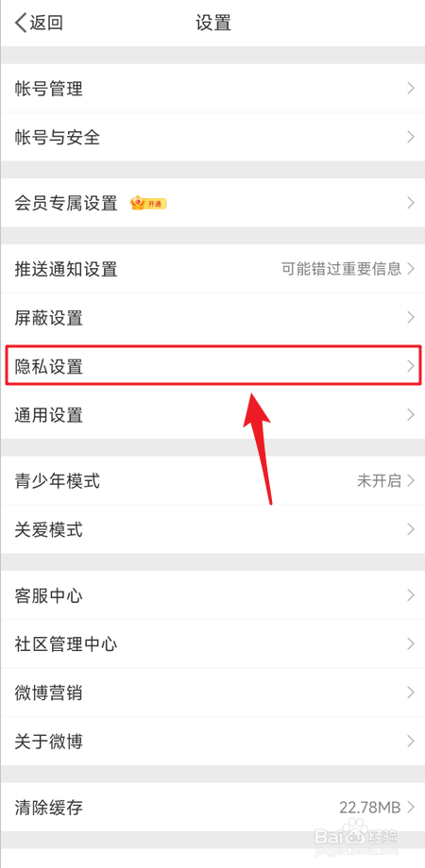Open 社区管理中心 entry

(x=212, y=643)
